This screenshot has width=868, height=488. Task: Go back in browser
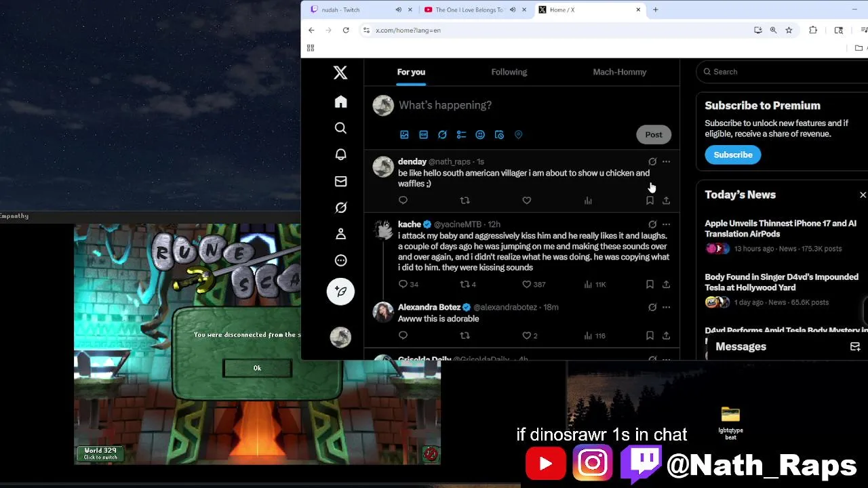click(x=311, y=30)
